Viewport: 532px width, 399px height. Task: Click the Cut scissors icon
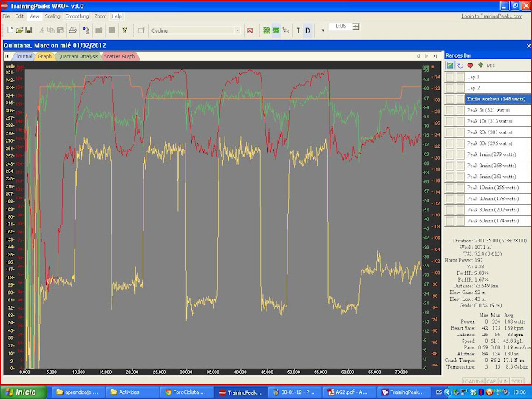click(41, 30)
